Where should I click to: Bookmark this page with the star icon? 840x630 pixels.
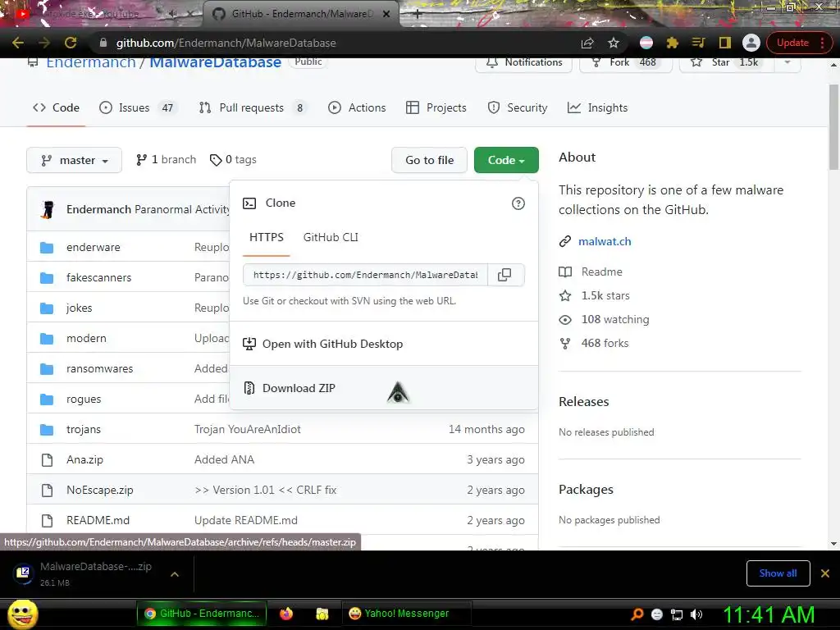[614, 43]
